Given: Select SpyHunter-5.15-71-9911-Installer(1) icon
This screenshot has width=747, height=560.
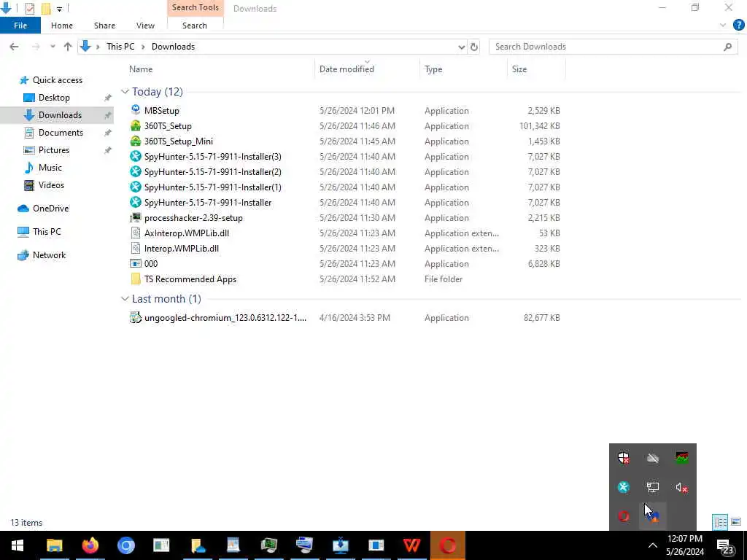Looking at the screenshot, I should (x=136, y=187).
